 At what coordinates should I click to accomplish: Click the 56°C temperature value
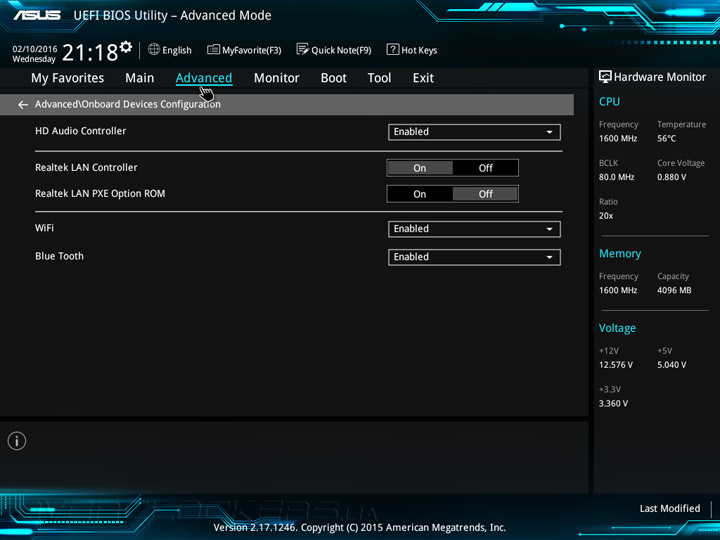666,139
